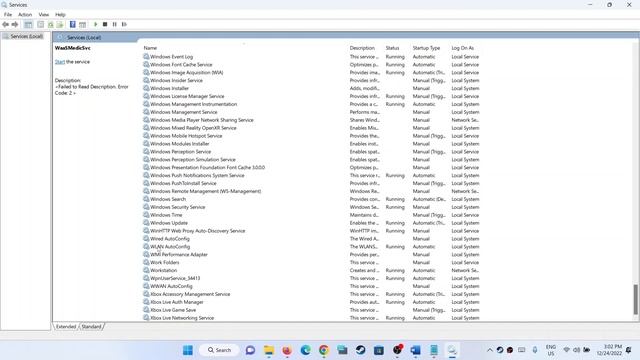Open Steam from the taskbar
640x360 pixels.
click(360, 350)
